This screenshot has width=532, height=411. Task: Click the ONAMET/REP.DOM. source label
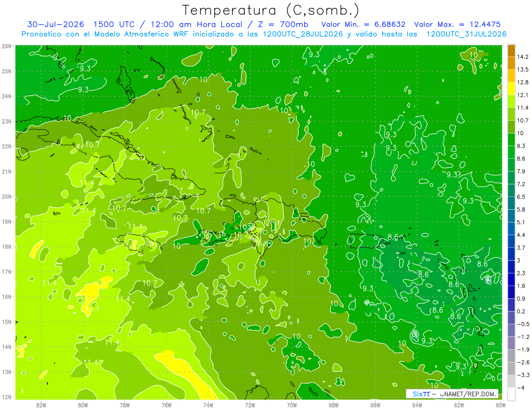pos(467,394)
